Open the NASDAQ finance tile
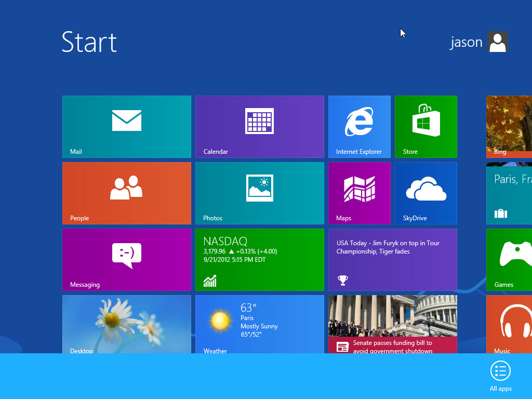 coord(260,260)
